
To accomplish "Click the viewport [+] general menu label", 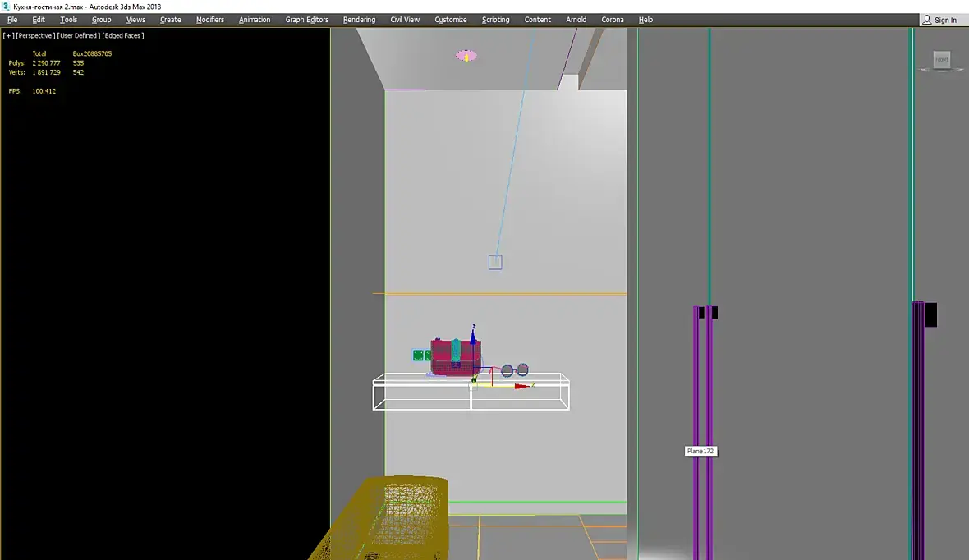I will (x=8, y=36).
